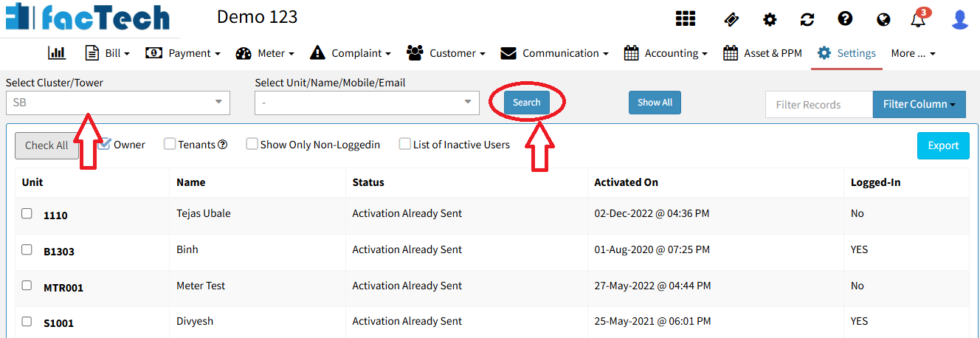The height and width of the screenshot is (338, 980).
Task: Open the help question mark icon
Action: click(845, 19)
